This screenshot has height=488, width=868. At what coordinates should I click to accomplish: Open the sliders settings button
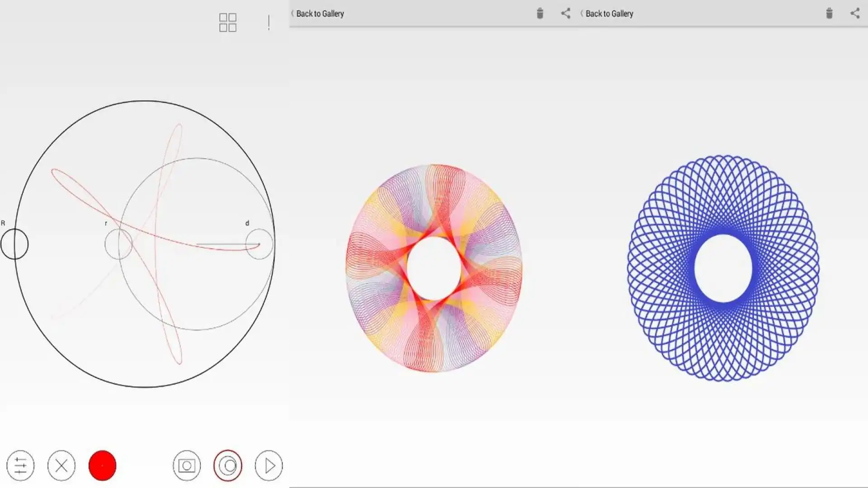pyautogui.click(x=20, y=465)
